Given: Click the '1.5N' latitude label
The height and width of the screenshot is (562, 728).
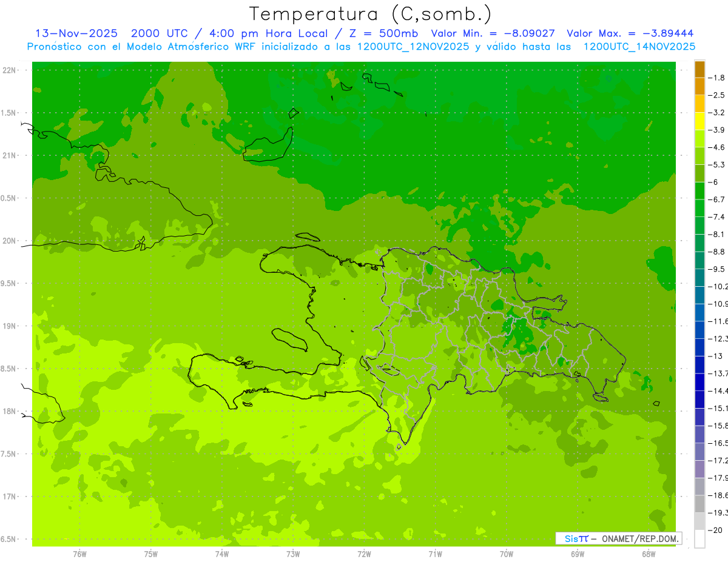Looking at the screenshot, I should [9, 113].
